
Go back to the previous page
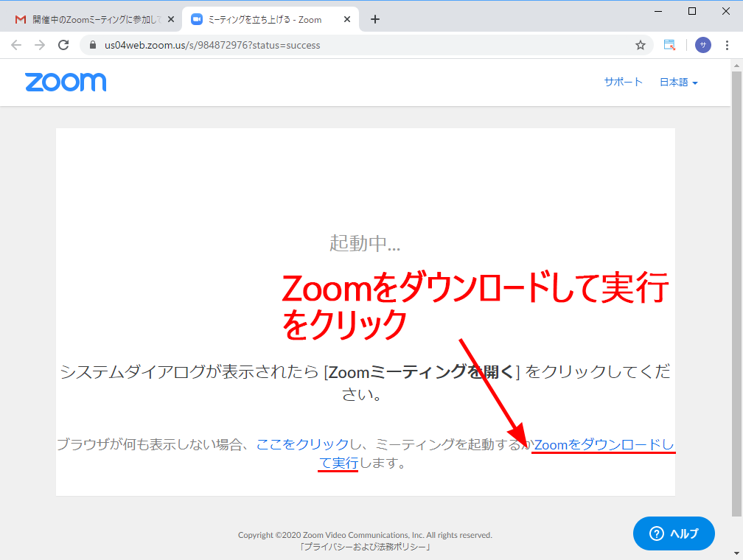pyautogui.click(x=16, y=45)
